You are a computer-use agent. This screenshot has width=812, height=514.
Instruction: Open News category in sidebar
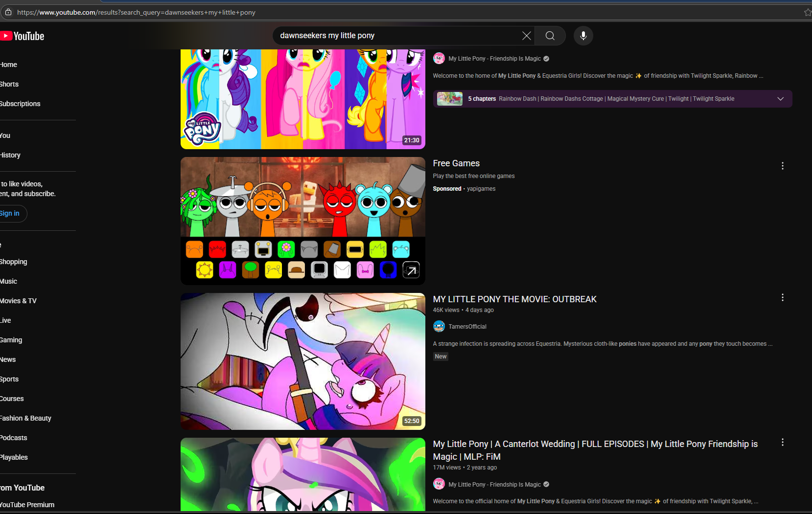click(x=8, y=359)
